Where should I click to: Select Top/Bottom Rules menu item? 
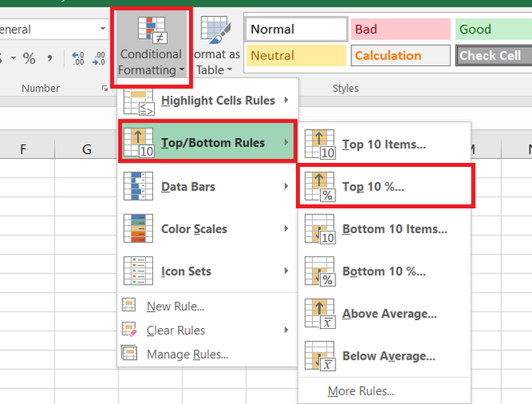point(208,142)
